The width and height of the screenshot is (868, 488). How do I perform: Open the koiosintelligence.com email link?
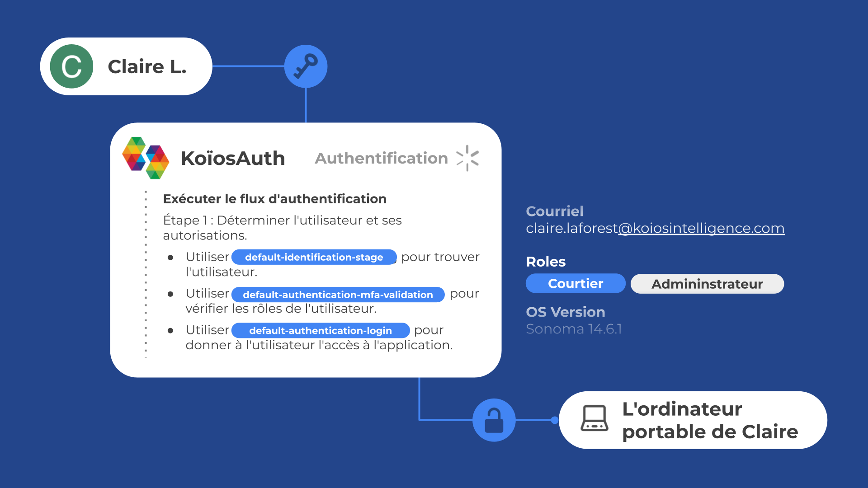(x=701, y=229)
